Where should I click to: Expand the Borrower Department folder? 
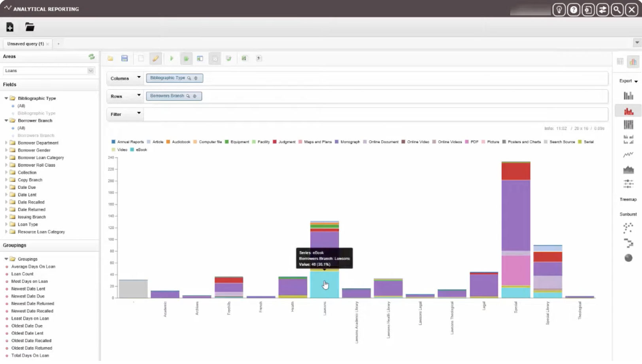pos(6,143)
